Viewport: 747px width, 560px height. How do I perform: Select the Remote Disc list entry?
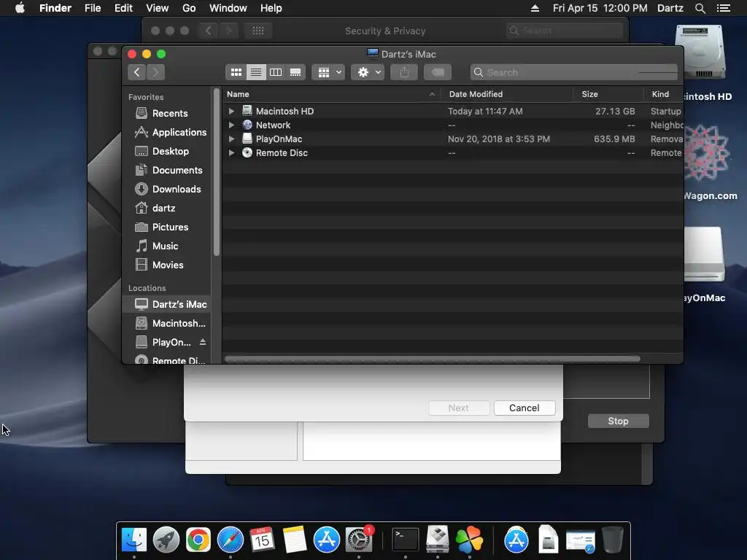tap(452, 153)
